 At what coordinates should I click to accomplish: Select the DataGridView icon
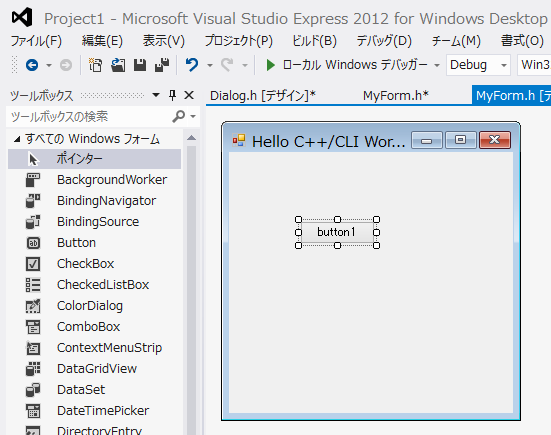tap(33, 369)
